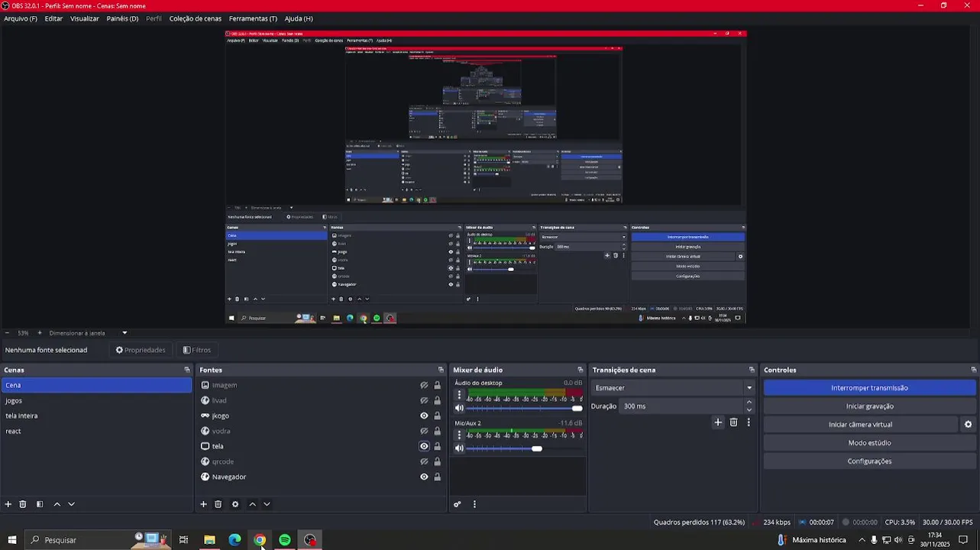Image resolution: width=980 pixels, height=550 pixels.
Task: Move the source up with the Fontes up arrow
Action: (x=252, y=504)
